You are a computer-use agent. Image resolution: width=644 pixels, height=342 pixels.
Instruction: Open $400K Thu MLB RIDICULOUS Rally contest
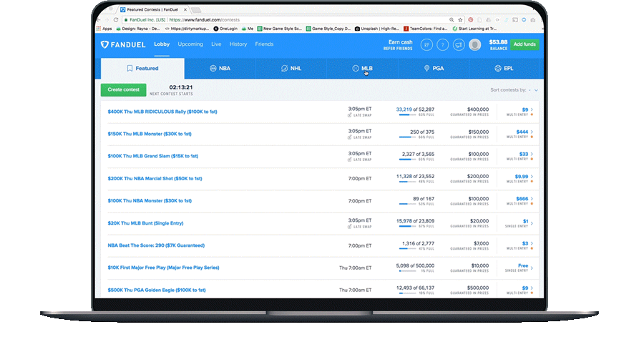162,112
